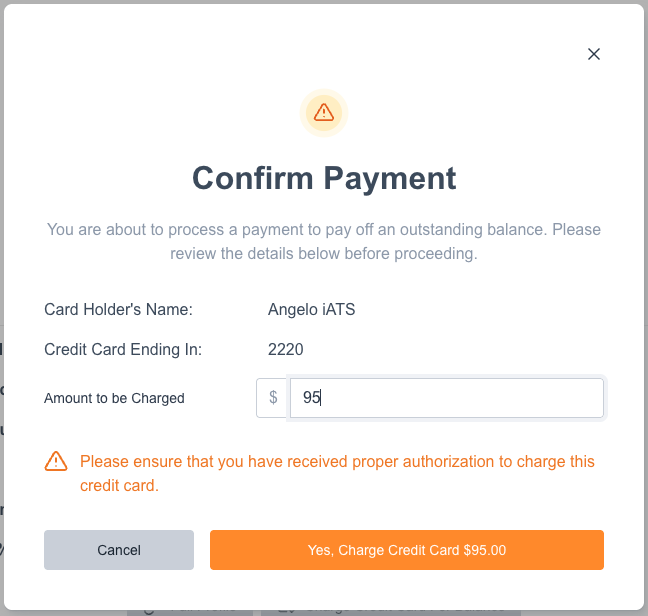The width and height of the screenshot is (648, 616).
Task: Click the outstanding balance description paragraph
Action: [324, 241]
